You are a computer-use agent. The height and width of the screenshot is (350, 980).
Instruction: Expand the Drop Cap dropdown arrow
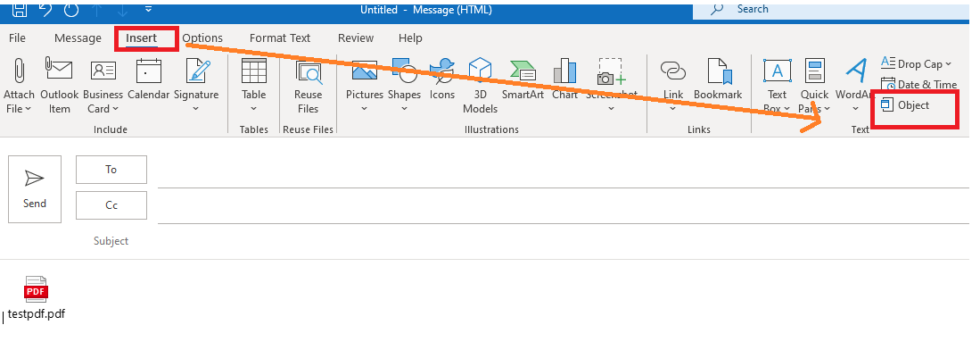[x=948, y=64]
